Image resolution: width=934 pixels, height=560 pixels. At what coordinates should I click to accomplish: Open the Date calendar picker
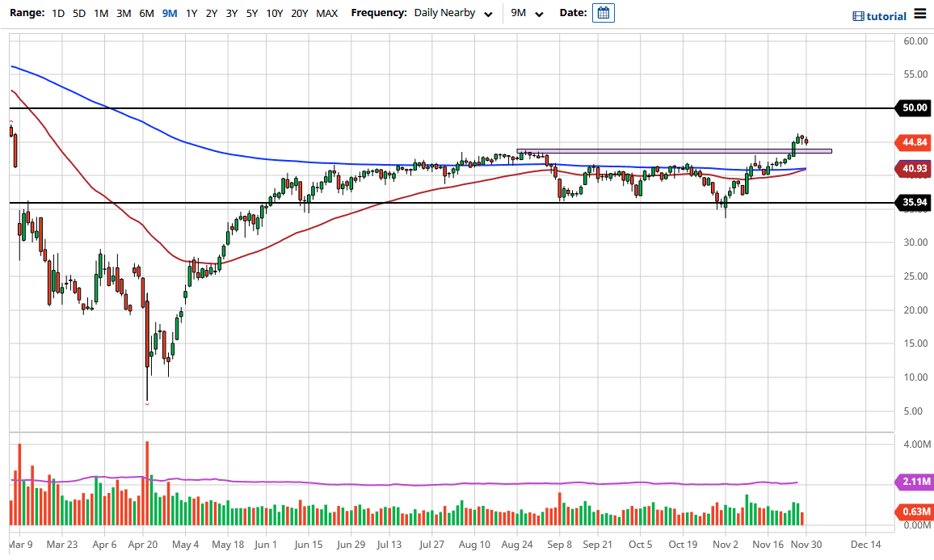coord(603,13)
